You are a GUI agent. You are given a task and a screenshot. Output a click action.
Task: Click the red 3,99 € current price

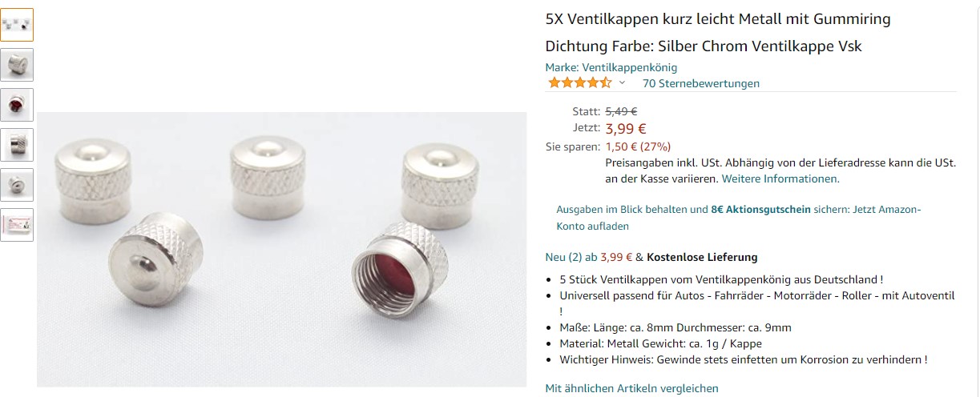click(626, 128)
